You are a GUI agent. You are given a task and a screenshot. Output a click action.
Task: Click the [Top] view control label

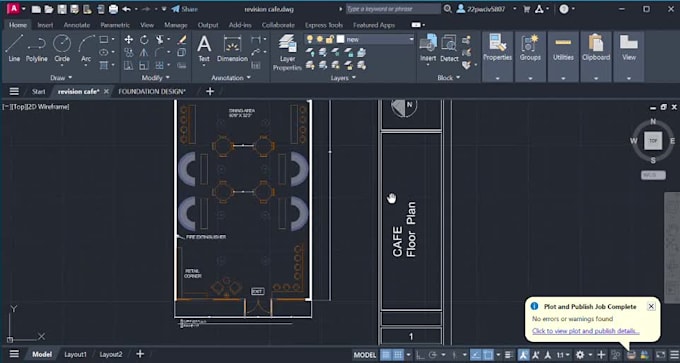click(19, 107)
